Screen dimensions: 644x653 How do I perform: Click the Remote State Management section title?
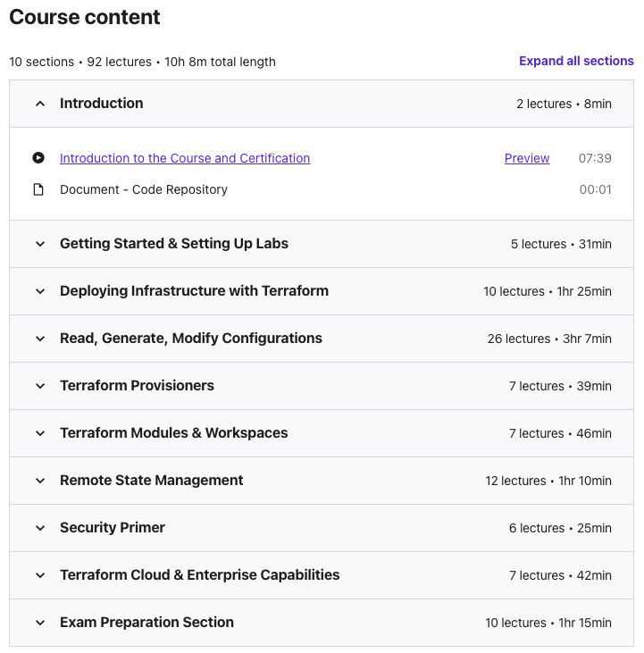coord(152,481)
